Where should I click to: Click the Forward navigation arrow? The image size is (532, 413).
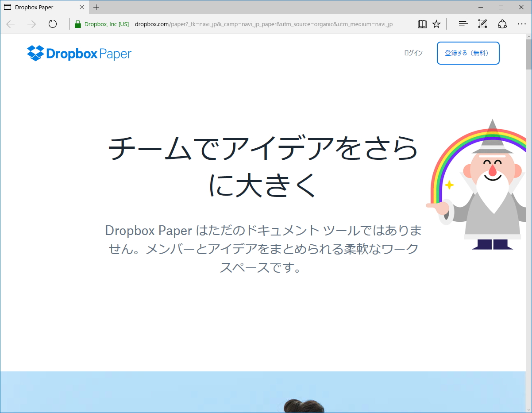(x=31, y=24)
